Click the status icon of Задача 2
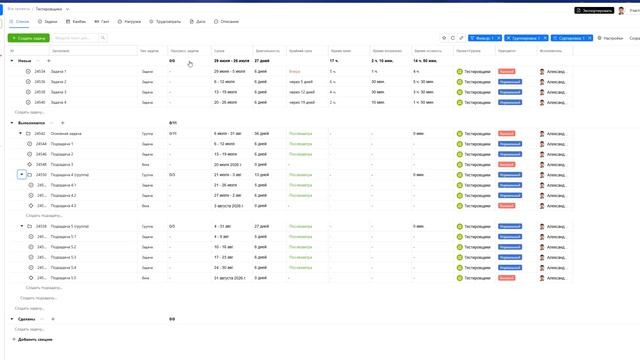This screenshot has width=640, height=360. pyautogui.click(x=28, y=82)
